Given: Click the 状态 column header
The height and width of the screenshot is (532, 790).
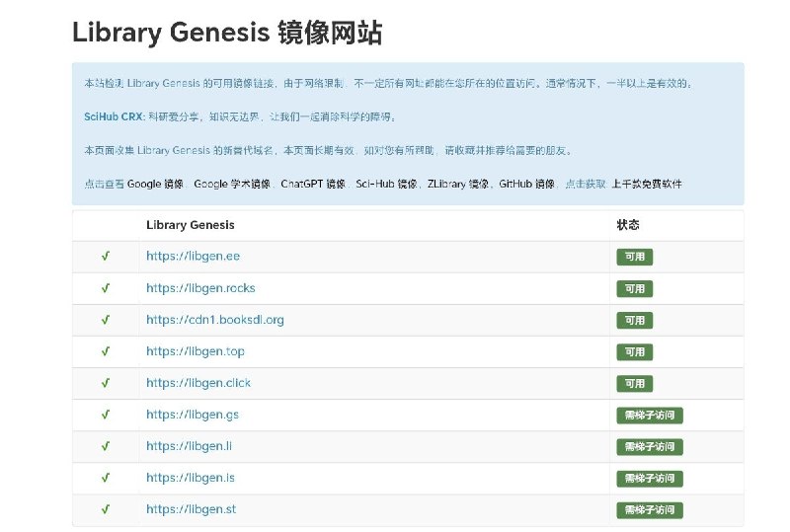Looking at the screenshot, I should tap(628, 225).
